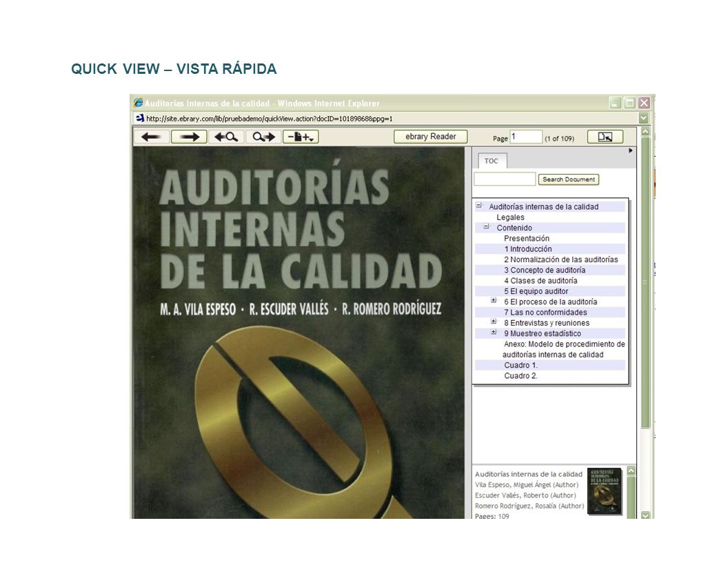Click the book title in details panel

[x=528, y=474]
